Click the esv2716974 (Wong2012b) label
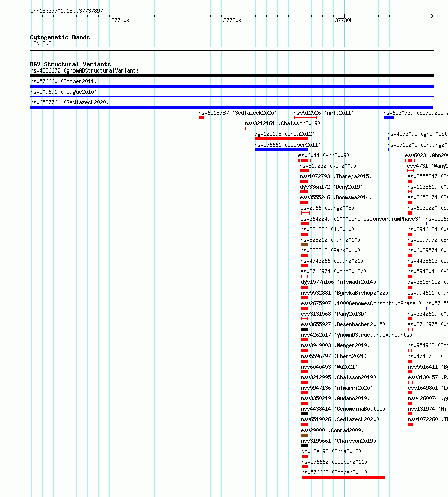Screen dimensions: 448x497 tap(334, 271)
